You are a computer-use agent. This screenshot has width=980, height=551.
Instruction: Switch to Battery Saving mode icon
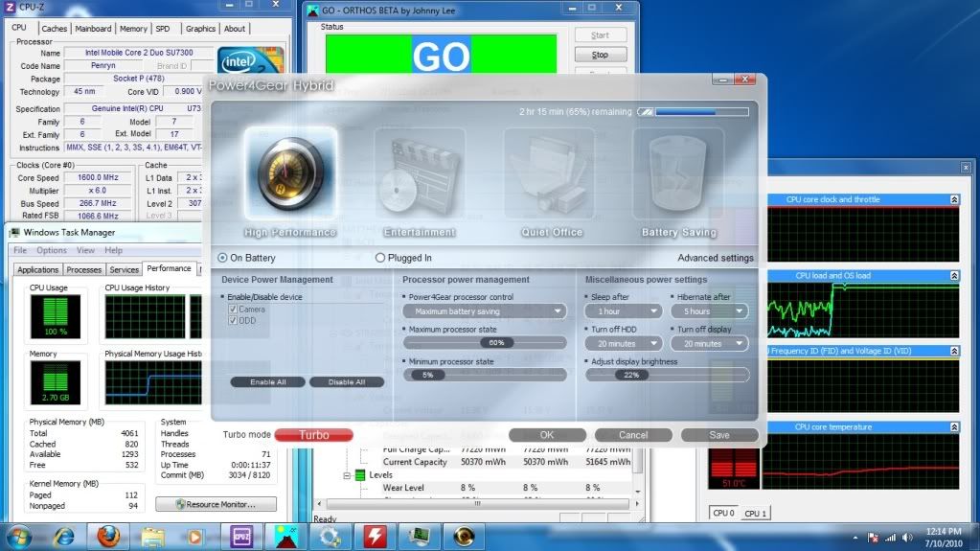coord(678,174)
